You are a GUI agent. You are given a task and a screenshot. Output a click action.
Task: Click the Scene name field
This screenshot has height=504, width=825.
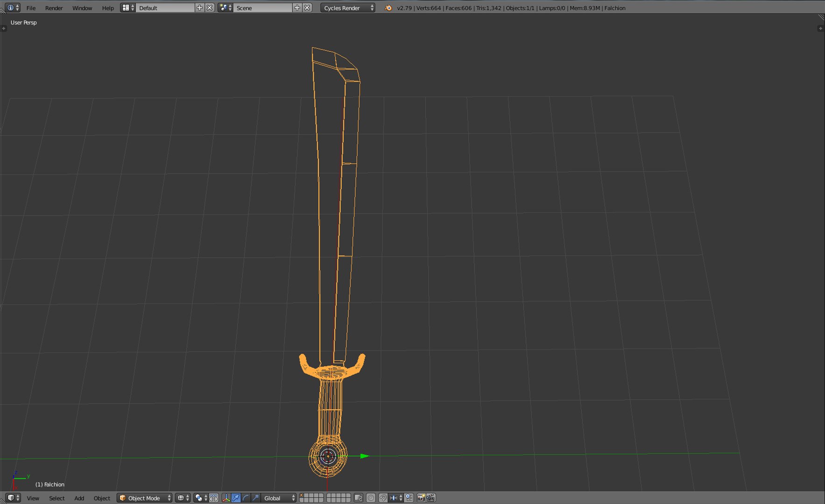click(262, 7)
